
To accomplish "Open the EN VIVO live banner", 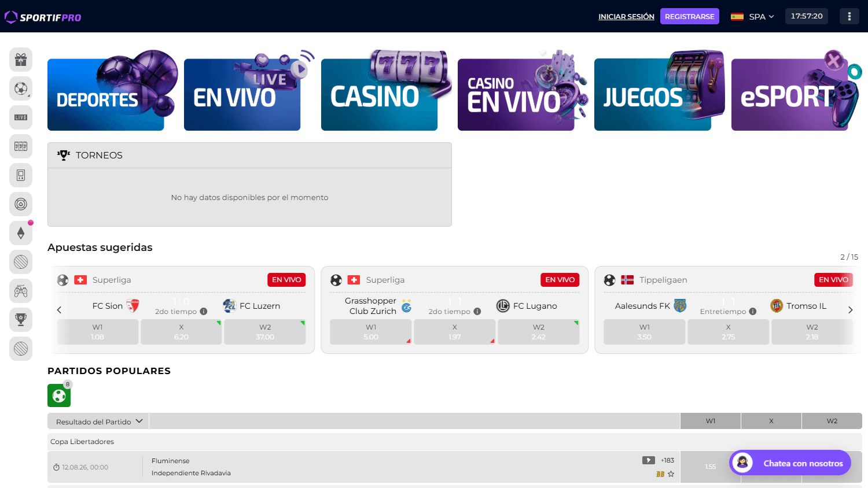I will pyautogui.click(x=249, y=91).
